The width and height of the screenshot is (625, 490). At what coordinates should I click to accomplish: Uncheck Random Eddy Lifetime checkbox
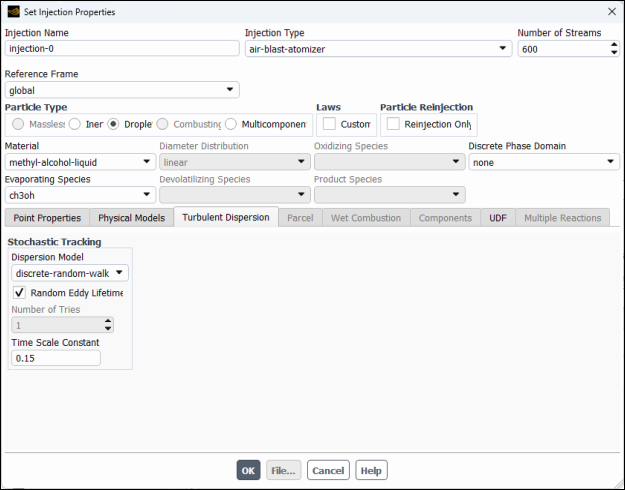tap(20, 293)
